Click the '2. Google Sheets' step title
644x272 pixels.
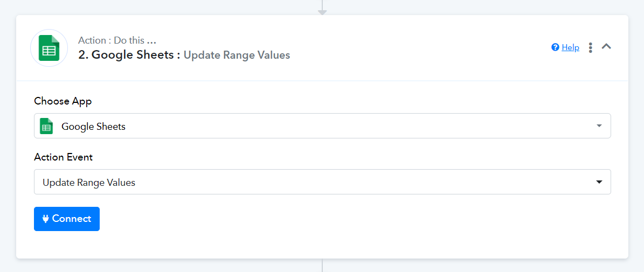(130, 55)
